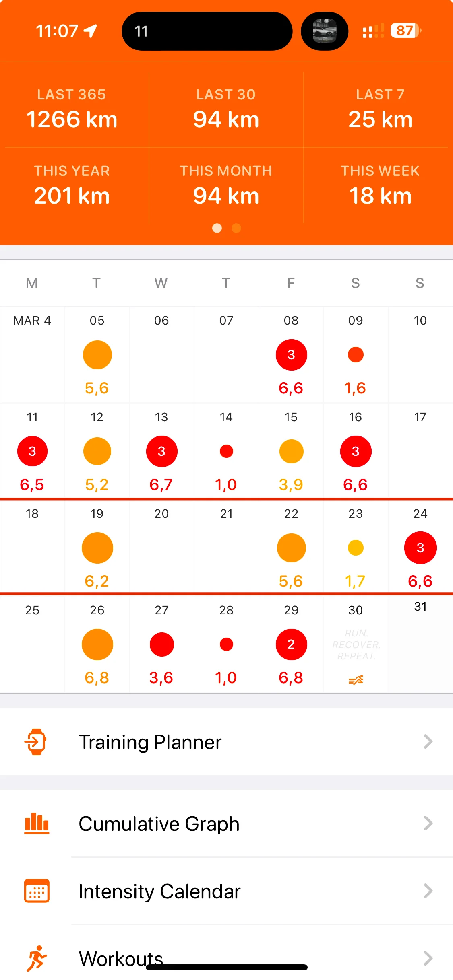Tap the small yellow dot on March 23
Screen dimensions: 453x980
click(x=356, y=548)
